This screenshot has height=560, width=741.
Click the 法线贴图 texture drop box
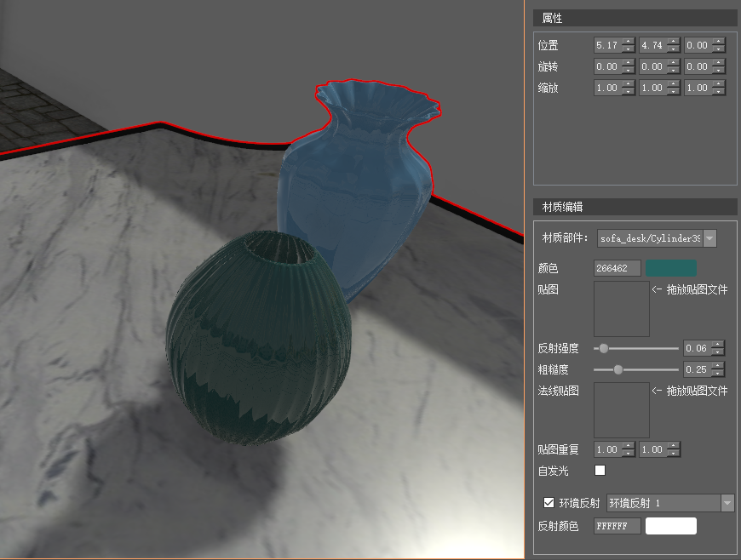(x=621, y=410)
